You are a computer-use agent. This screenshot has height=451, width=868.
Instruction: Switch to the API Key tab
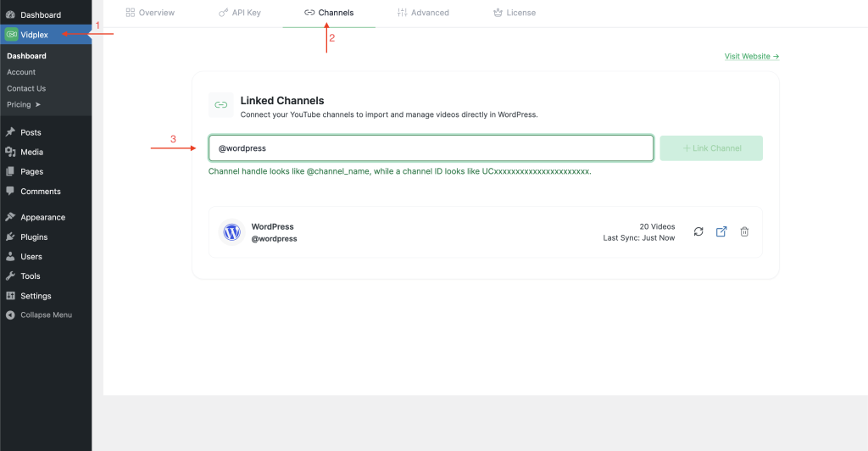point(239,13)
